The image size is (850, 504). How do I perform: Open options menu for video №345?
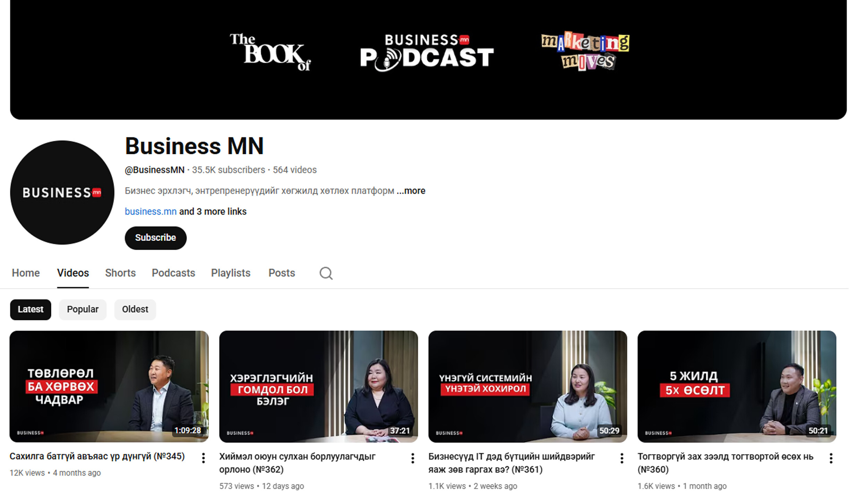click(204, 458)
